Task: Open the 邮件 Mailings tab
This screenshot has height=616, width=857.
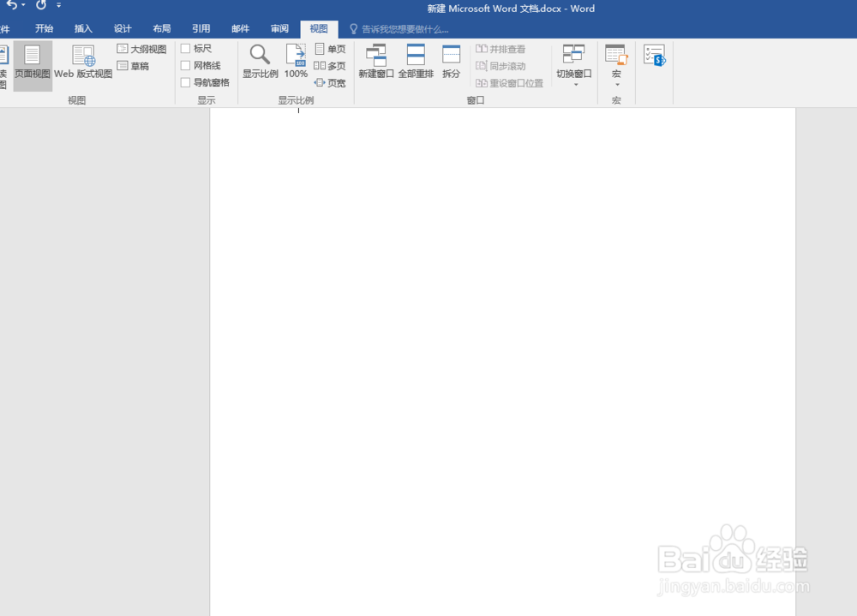Action: coord(241,28)
